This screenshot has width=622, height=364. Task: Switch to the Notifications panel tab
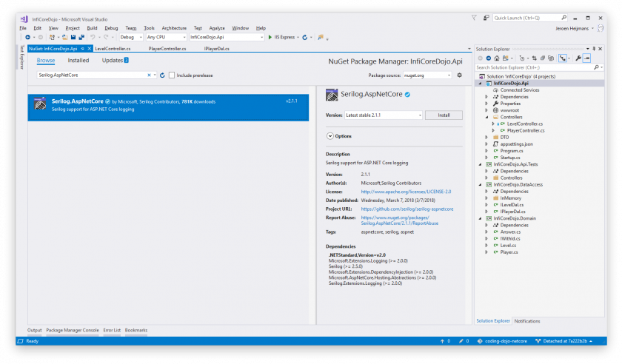coord(526,321)
